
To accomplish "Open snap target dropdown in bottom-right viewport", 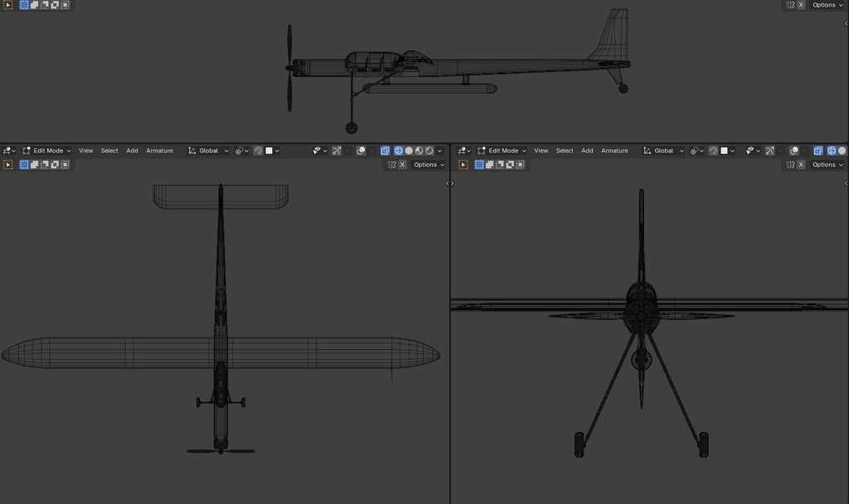I will point(728,151).
